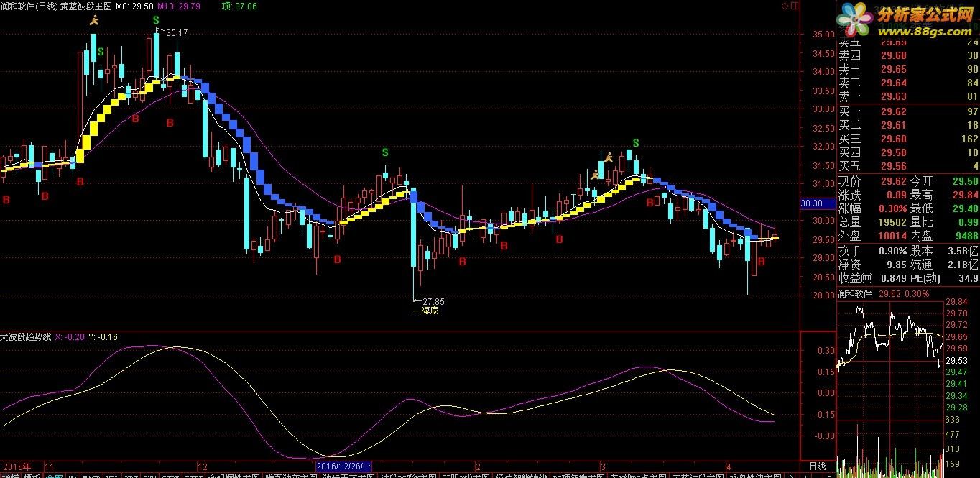Click the 35.17 high price label

point(176,33)
